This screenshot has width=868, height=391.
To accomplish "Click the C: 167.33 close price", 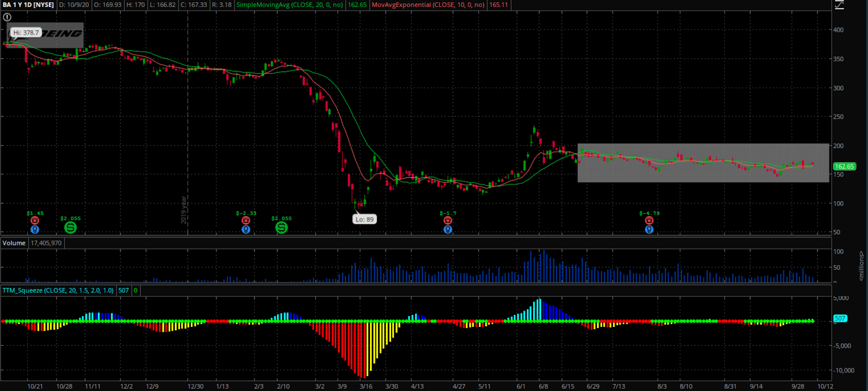I will tap(194, 5).
